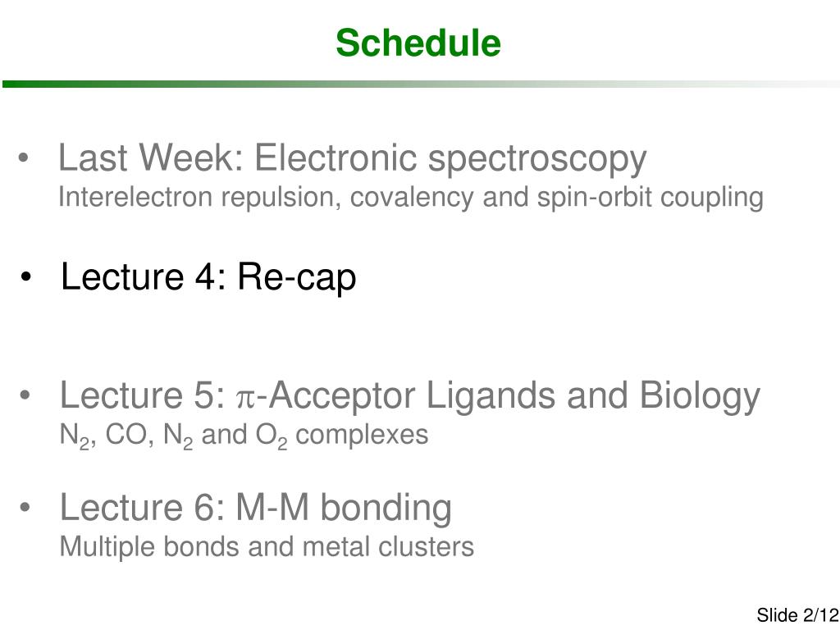This screenshot has height=630, width=840.
Task: Click the bullet beside Lecture 6
Action: [25, 507]
